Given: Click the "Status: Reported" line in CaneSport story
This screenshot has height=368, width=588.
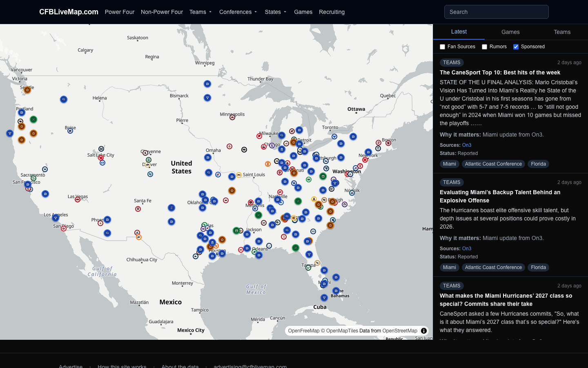Looking at the screenshot, I should coord(459,153).
